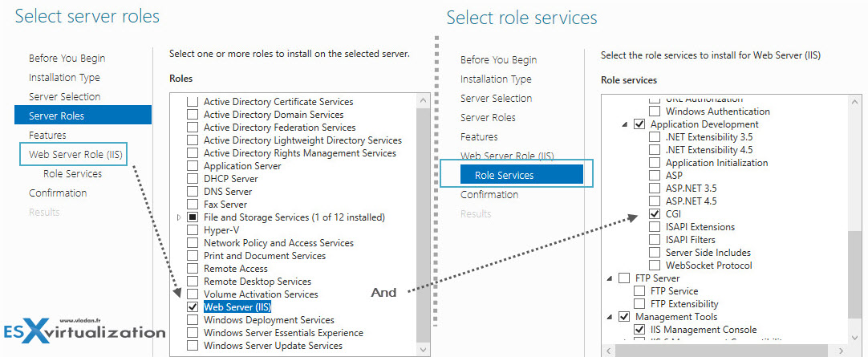Image resolution: width=868 pixels, height=357 pixels.
Task: Open Server Selection step in server roles wizard
Action: tap(65, 96)
